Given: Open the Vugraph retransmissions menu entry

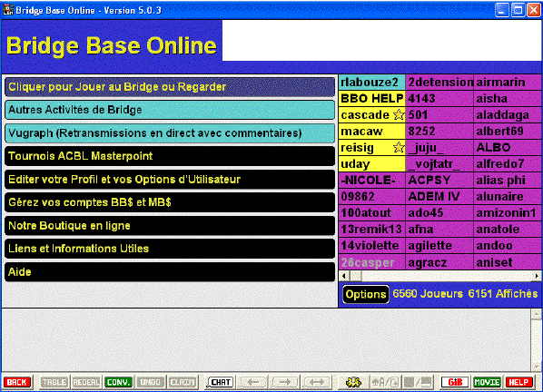Looking at the screenshot, I should (x=170, y=132).
